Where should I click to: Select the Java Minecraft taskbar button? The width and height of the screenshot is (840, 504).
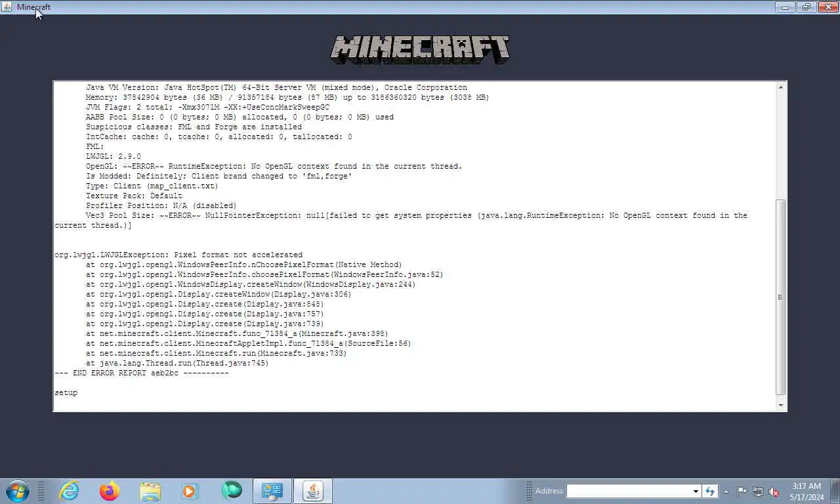313,491
